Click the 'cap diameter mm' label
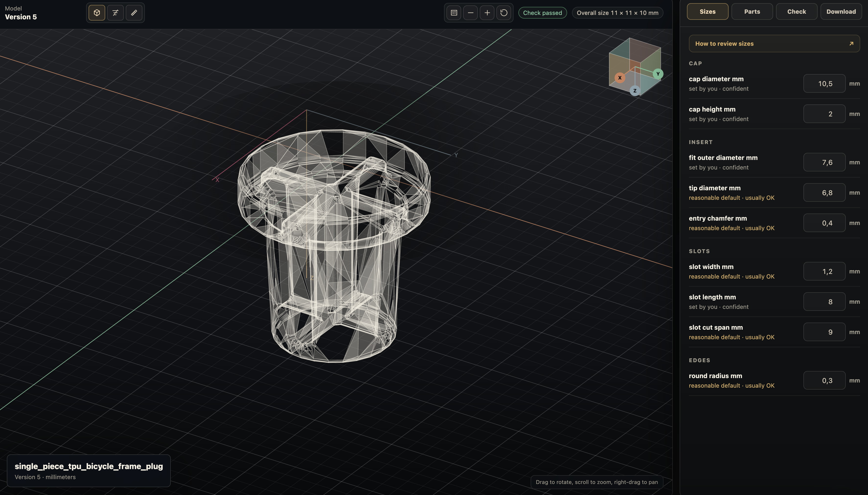 click(x=716, y=79)
